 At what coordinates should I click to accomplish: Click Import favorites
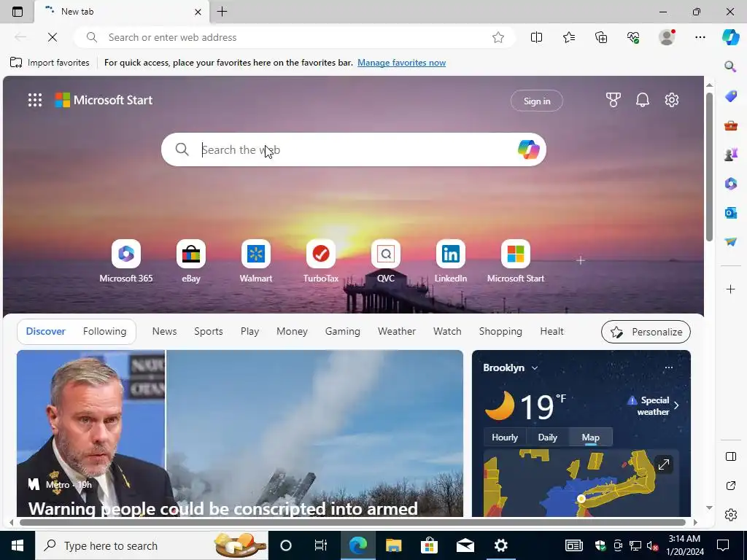(50, 63)
